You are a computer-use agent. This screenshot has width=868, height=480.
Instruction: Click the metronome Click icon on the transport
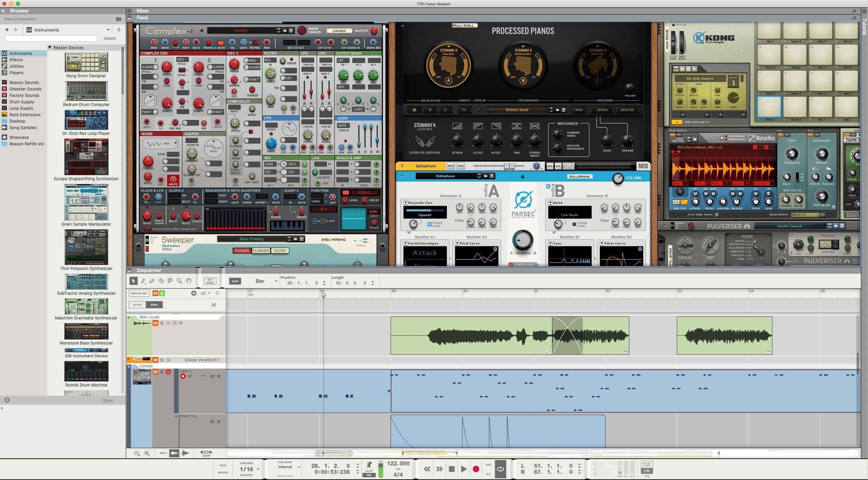369,465
